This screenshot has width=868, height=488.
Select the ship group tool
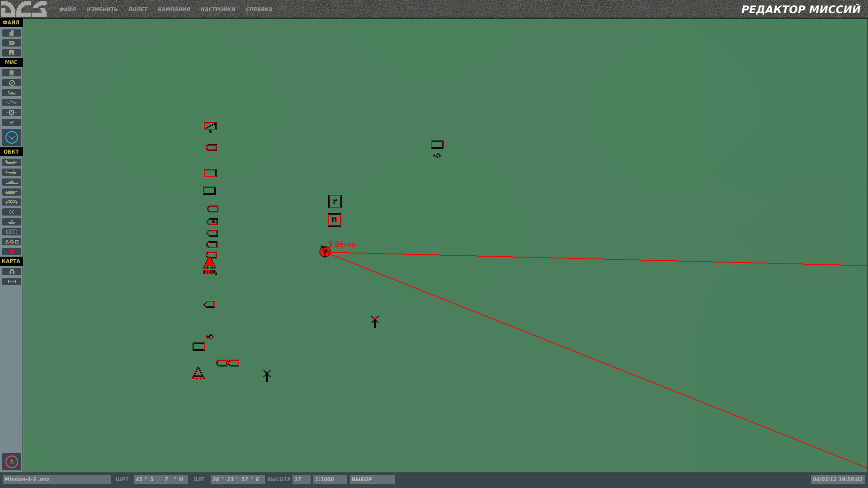[12, 182]
